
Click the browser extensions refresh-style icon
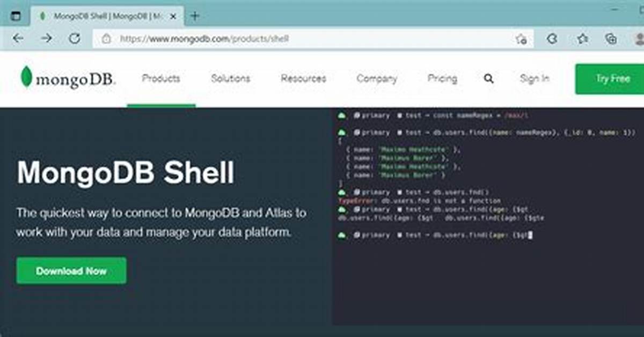pyautogui.click(x=552, y=39)
